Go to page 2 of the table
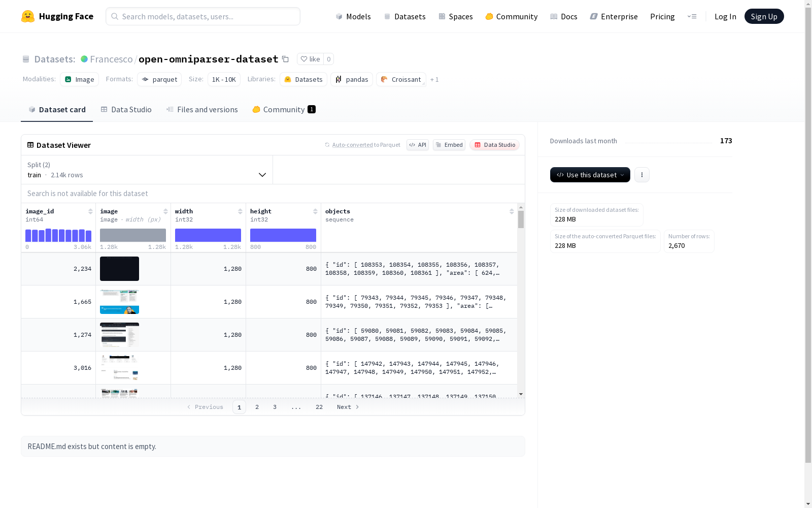812x508 pixels. (x=257, y=407)
